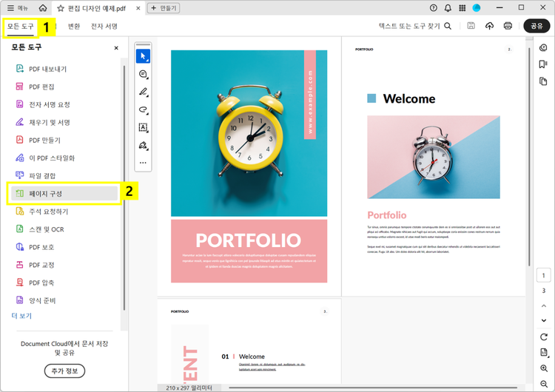Switch to the 전자 서명 tab

tap(104, 26)
